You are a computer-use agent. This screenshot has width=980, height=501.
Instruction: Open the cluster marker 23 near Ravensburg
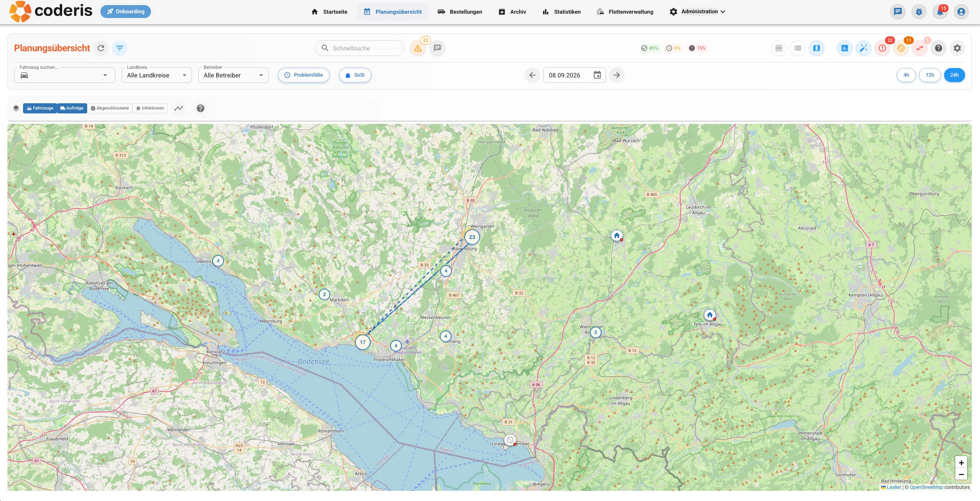tap(472, 237)
